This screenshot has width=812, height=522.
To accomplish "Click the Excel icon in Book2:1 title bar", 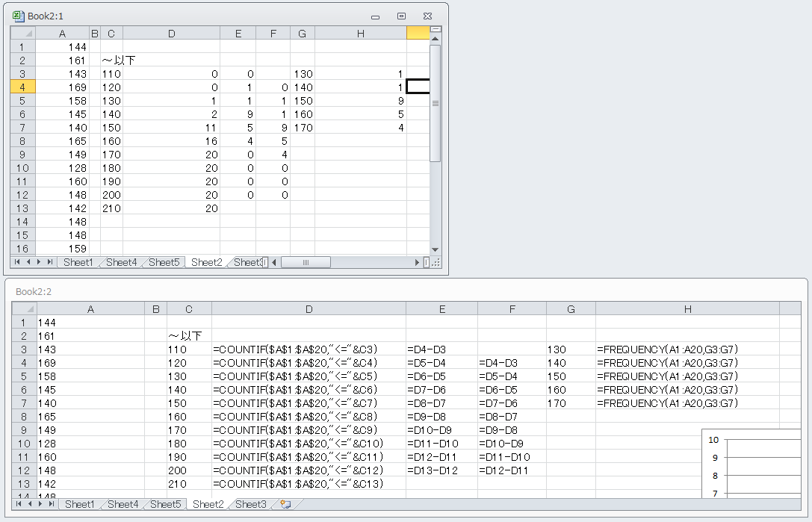I will tap(19, 16).
